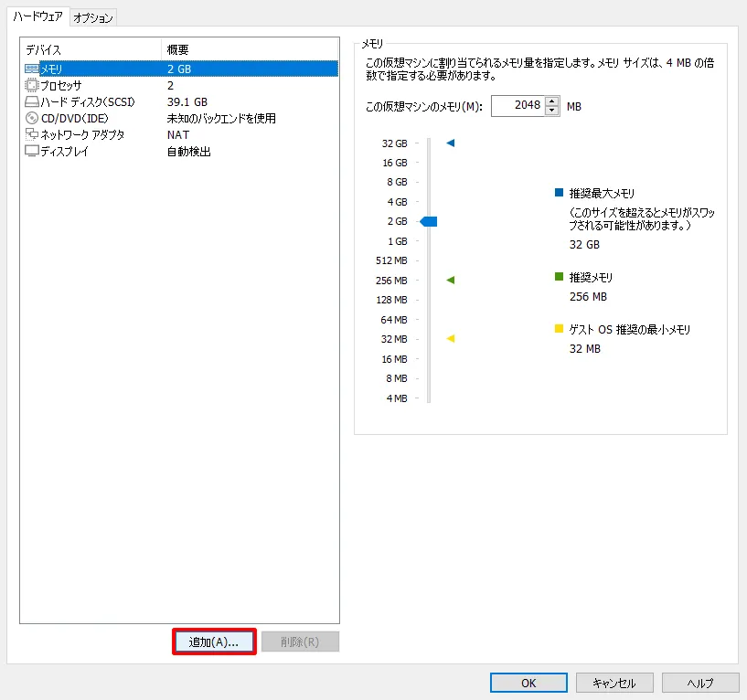Image resolution: width=747 pixels, height=700 pixels.
Task: Click the 39.1 GB summary value
Action: pyautogui.click(x=187, y=102)
